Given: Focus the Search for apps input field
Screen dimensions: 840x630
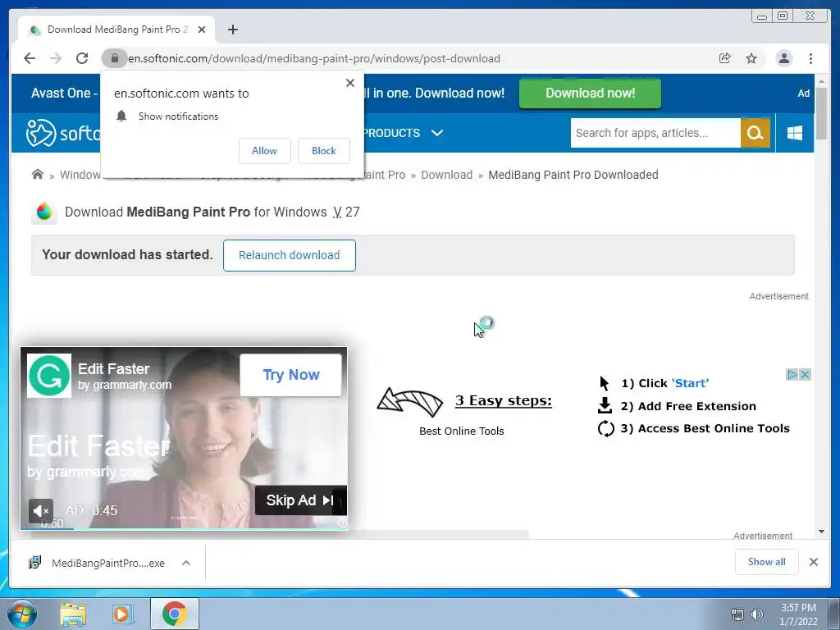Looking at the screenshot, I should coord(655,133).
